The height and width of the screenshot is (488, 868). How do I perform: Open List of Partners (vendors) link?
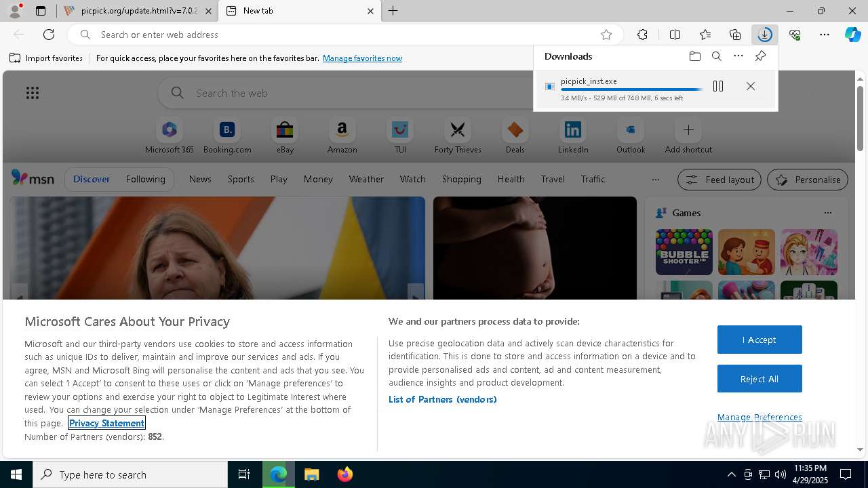point(443,399)
